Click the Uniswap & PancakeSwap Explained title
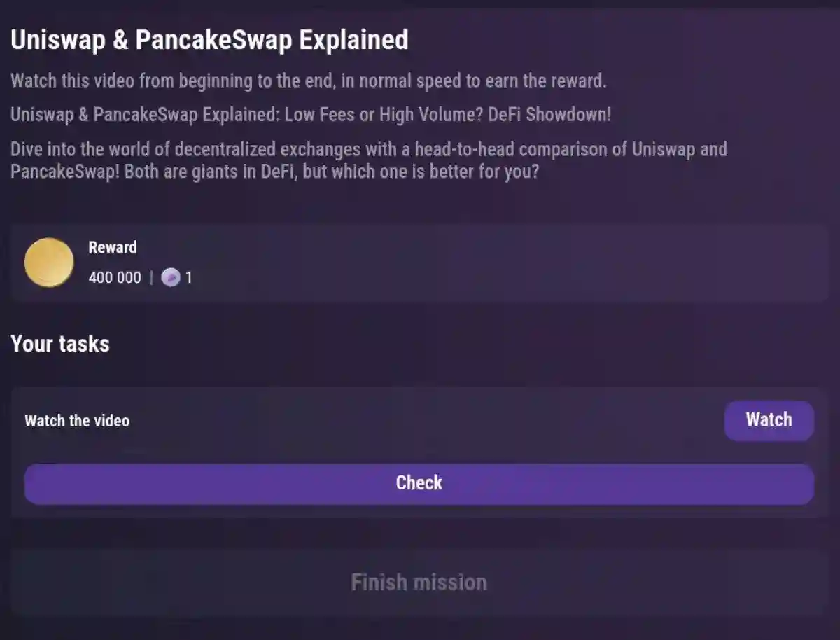The height and width of the screenshot is (640, 840). (209, 40)
